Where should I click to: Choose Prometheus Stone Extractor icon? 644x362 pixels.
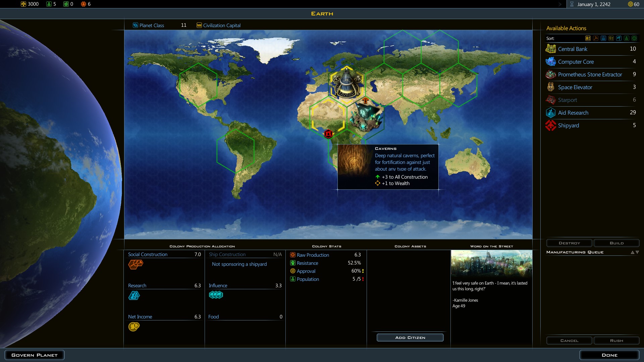point(550,74)
